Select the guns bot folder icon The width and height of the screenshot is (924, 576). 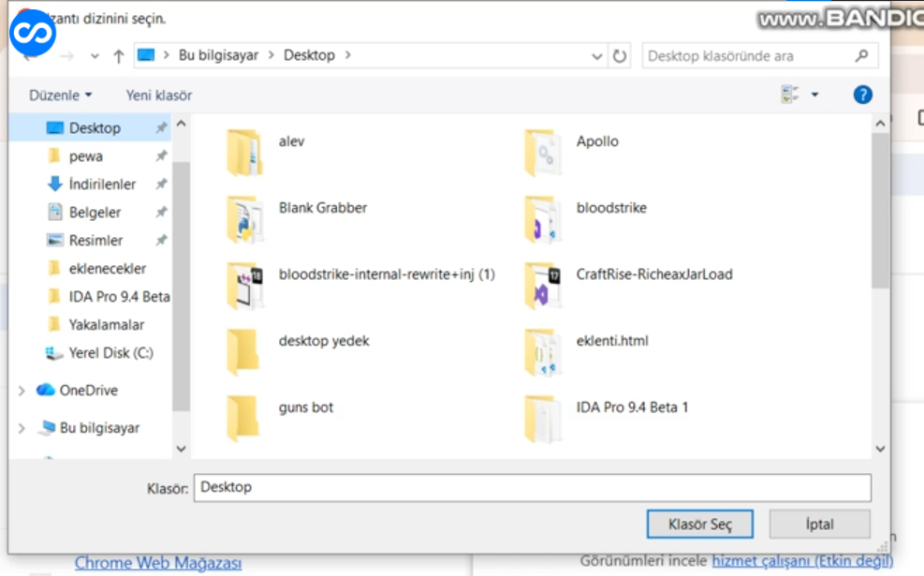click(244, 420)
